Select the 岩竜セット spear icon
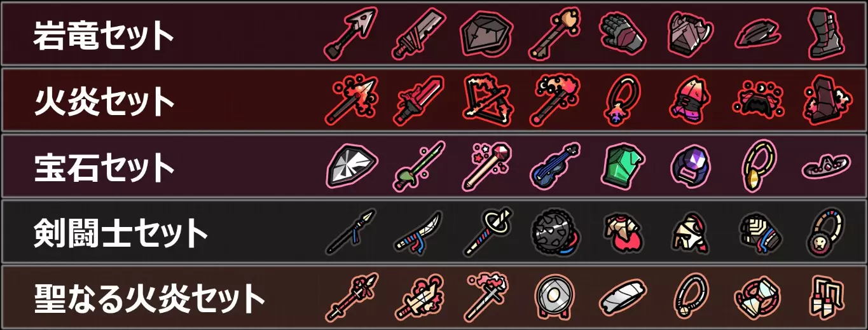 tap(351, 32)
